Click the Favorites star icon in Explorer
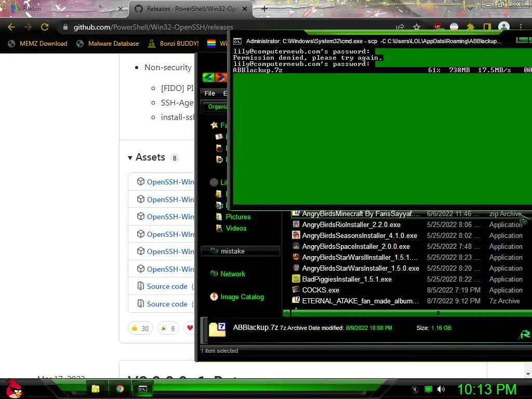 214,125
